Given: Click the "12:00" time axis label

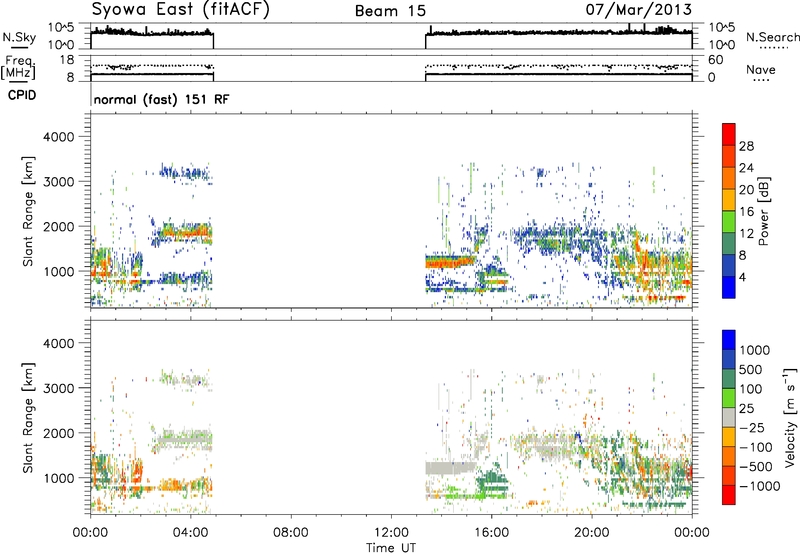Looking at the screenshot, I should (x=391, y=533).
